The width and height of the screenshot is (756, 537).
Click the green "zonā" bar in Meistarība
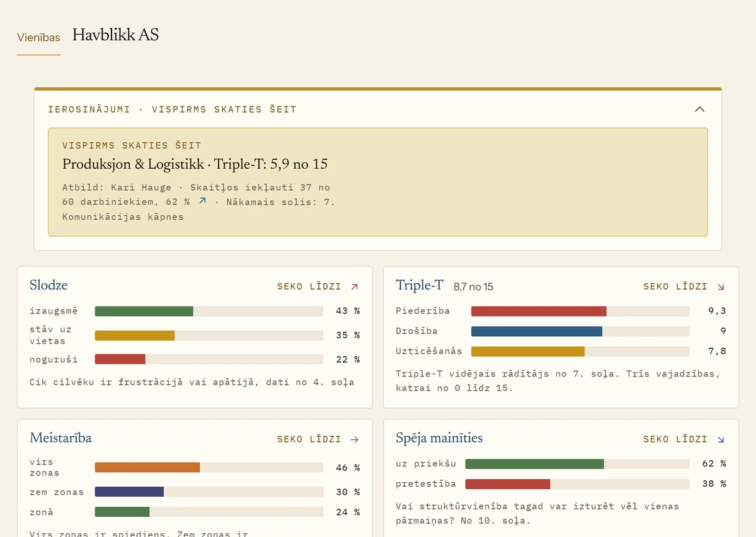pyautogui.click(x=122, y=512)
